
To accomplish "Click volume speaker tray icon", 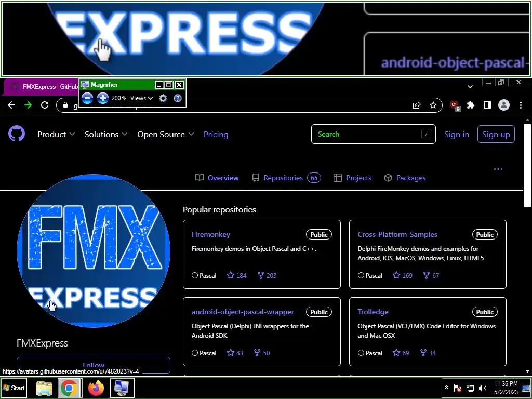I will click(x=483, y=388).
